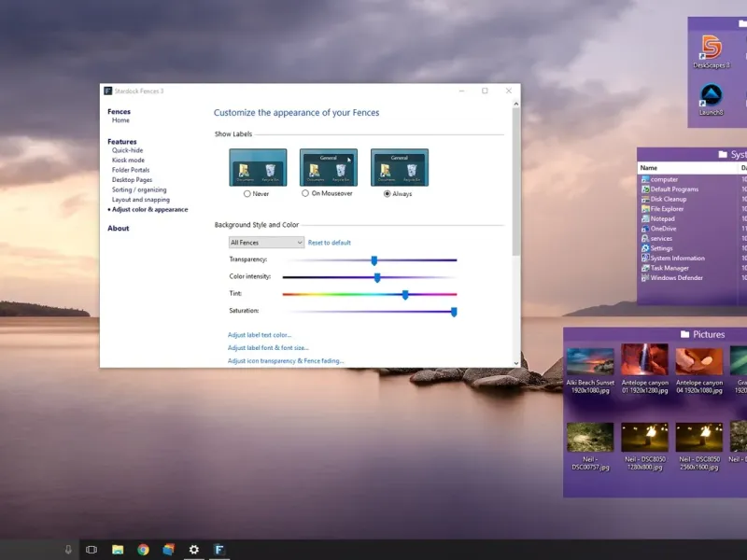Switch to Fences via its taskbar icon

[x=218, y=550]
